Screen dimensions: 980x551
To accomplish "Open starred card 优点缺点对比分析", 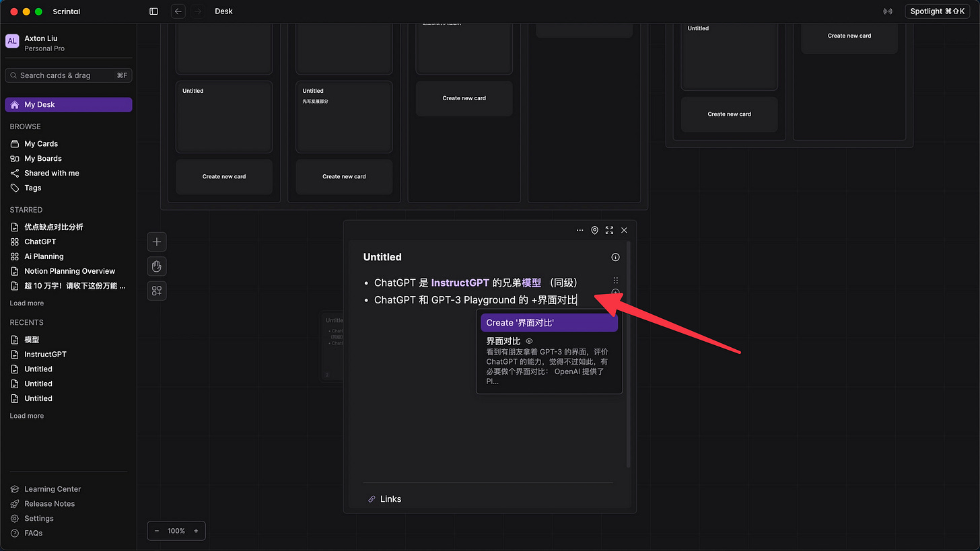I will 54,227.
